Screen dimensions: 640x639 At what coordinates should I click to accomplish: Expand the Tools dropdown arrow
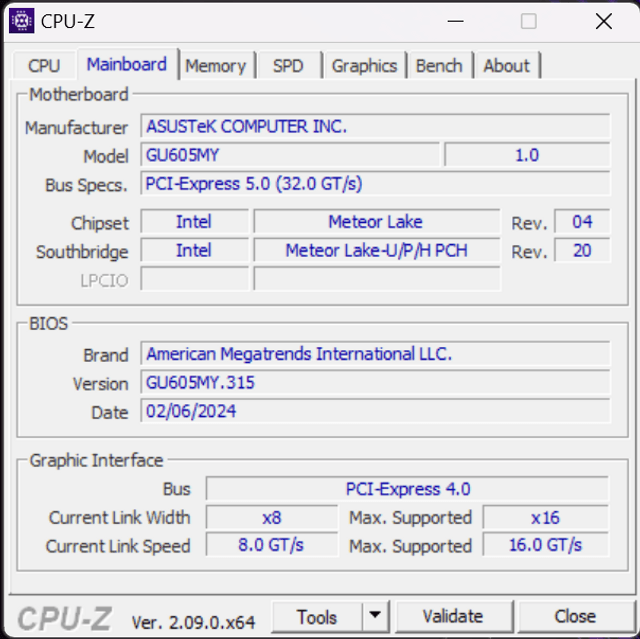pyautogui.click(x=375, y=616)
